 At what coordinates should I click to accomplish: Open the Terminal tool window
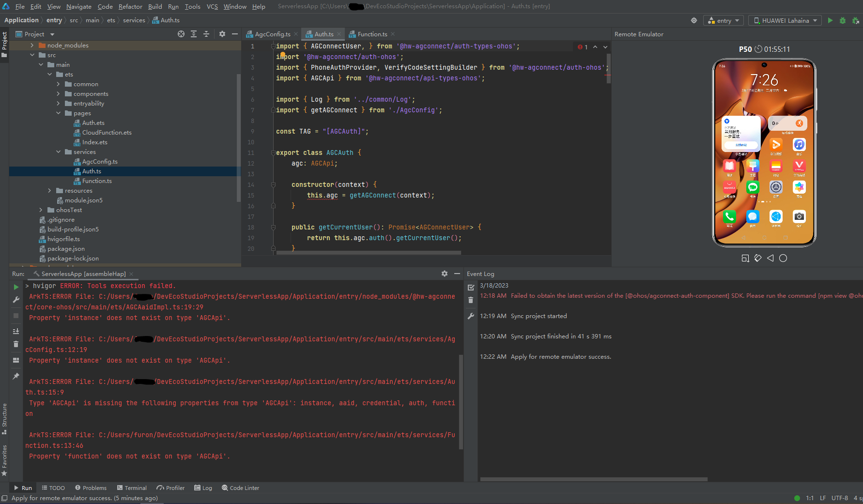tap(131, 488)
